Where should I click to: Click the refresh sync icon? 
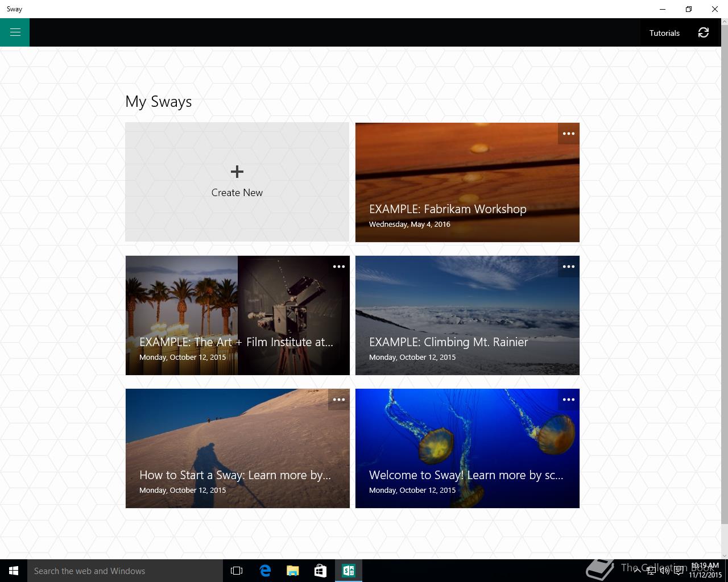tap(704, 33)
